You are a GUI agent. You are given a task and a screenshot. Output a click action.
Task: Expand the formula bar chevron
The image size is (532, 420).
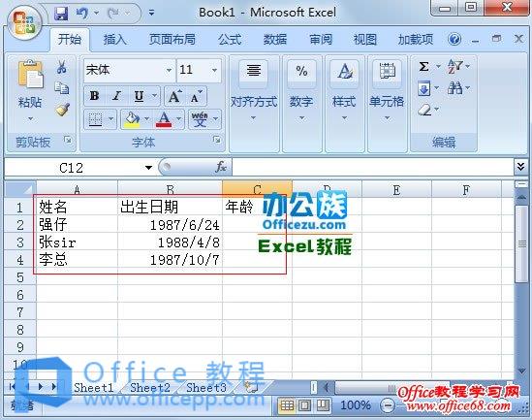[521, 167]
